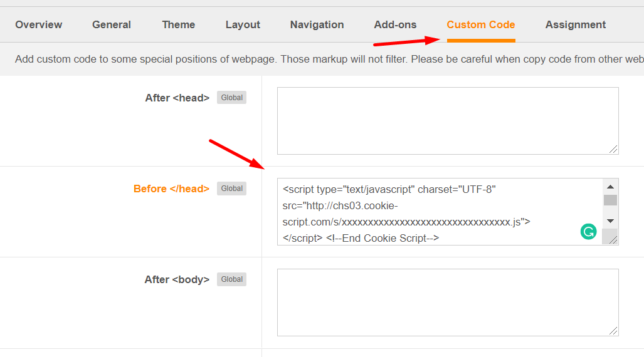This screenshot has width=644, height=357.
Task: Click the After <head> textarea resize handle
Action: 613,149
